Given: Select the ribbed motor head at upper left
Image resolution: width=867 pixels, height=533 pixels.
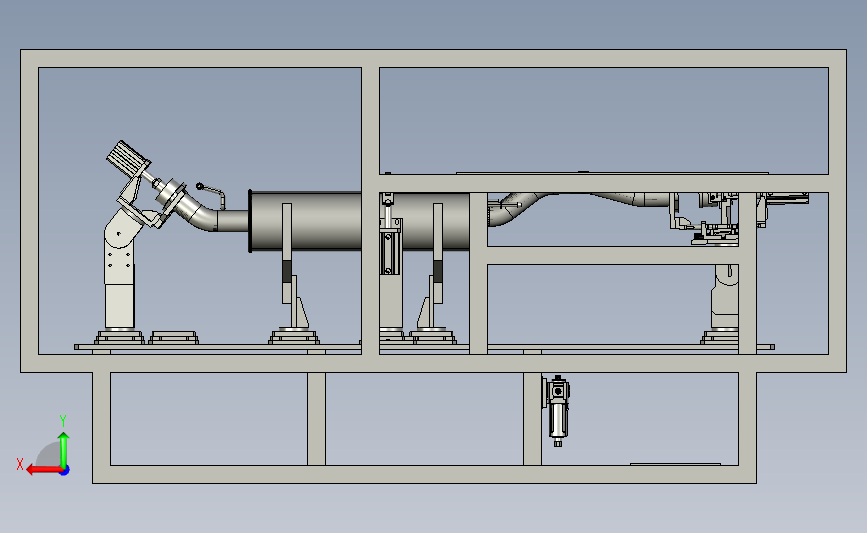Looking at the screenshot, I should pyautogui.click(x=128, y=156).
